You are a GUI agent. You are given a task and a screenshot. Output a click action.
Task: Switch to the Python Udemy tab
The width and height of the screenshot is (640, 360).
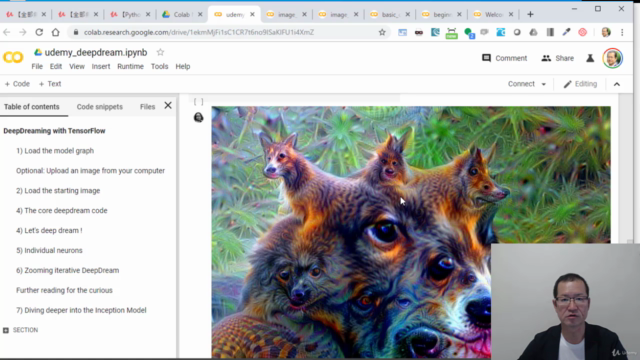[130, 14]
